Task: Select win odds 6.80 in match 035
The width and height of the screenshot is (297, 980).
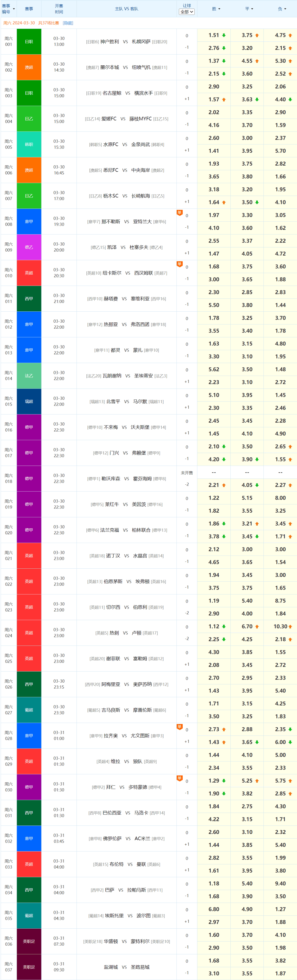Action: click(214, 909)
